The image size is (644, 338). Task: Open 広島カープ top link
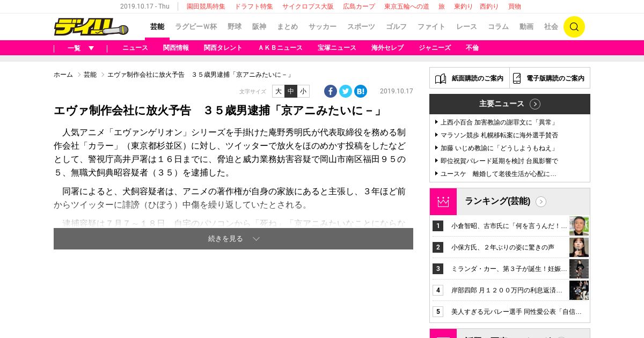click(359, 6)
